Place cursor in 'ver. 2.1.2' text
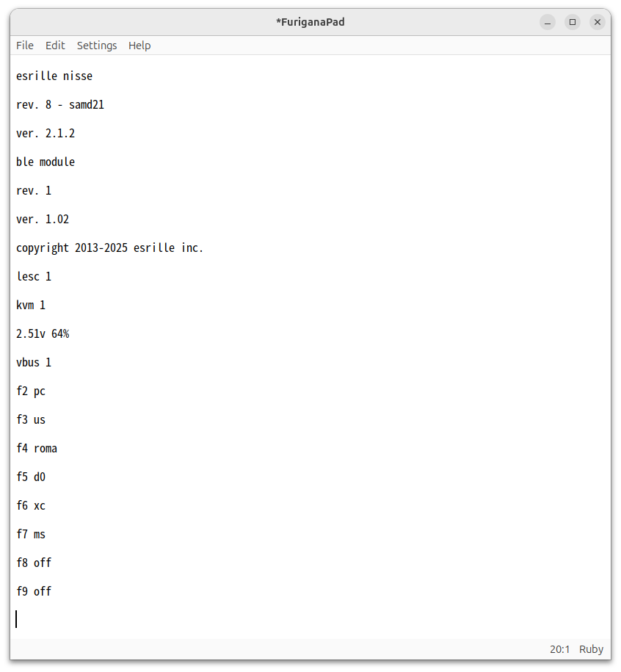 [46, 134]
